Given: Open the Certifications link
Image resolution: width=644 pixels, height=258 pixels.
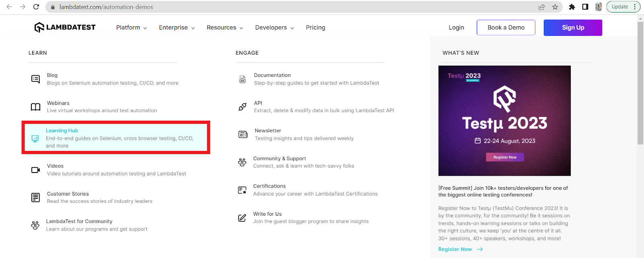Looking at the screenshot, I should coord(270,186).
